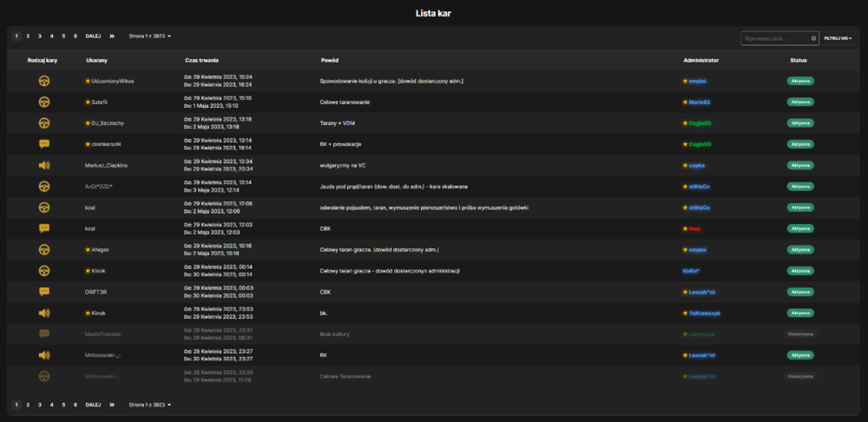The height and width of the screenshot is (422, 868).
Task: Click the steering wheel icon for Afagas
Action: 44,250
